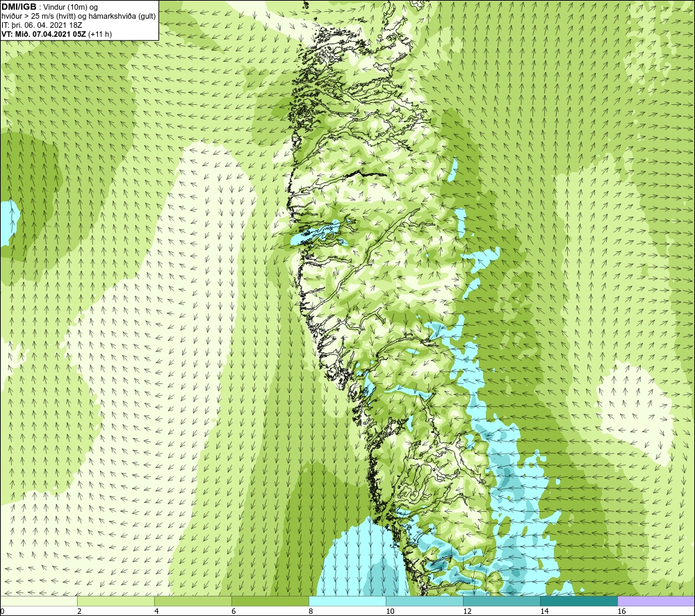Image resolution: width=695 pixels, height=616 pixels.
Task: Click the legend scale label "8"
Action: 311,612
